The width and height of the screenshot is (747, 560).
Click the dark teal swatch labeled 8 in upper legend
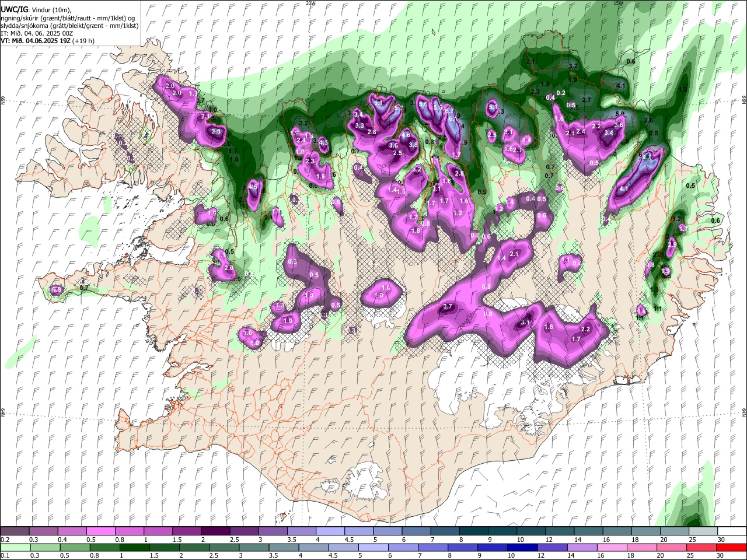point(473,531)
